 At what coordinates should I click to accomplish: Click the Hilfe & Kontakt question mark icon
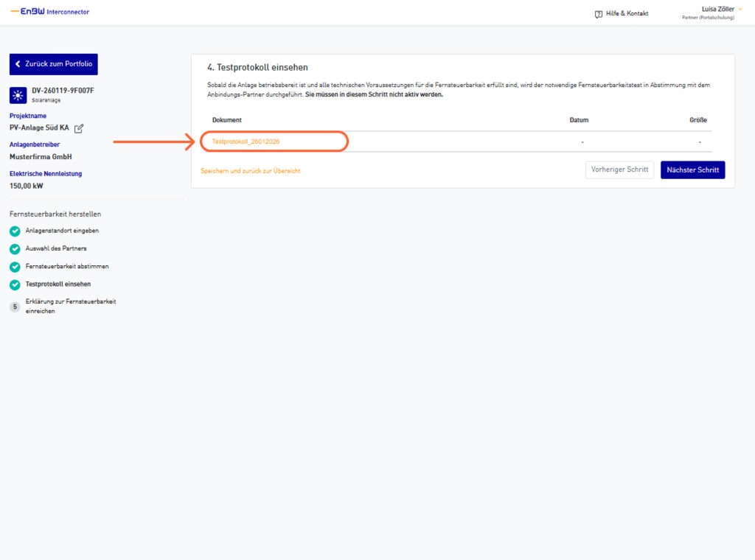click(x=598, y=13)
